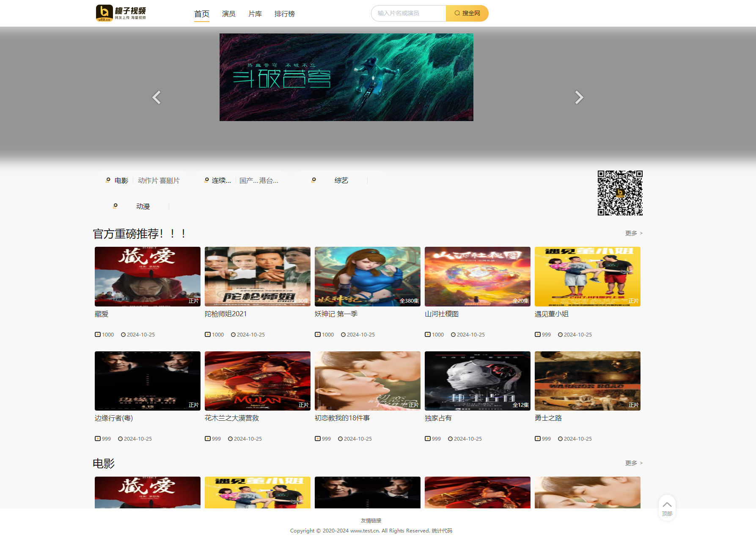Click the 遇见董小姐 title link

[552, 314]
